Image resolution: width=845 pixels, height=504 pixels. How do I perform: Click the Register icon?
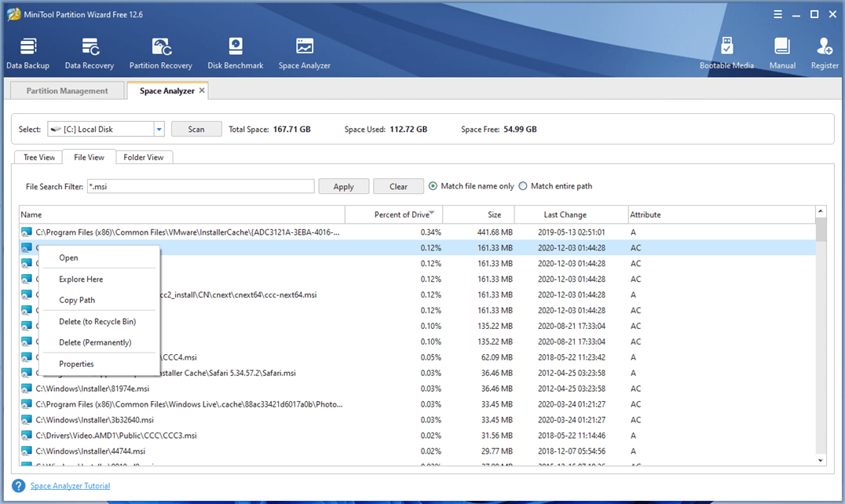coord(825,53)
